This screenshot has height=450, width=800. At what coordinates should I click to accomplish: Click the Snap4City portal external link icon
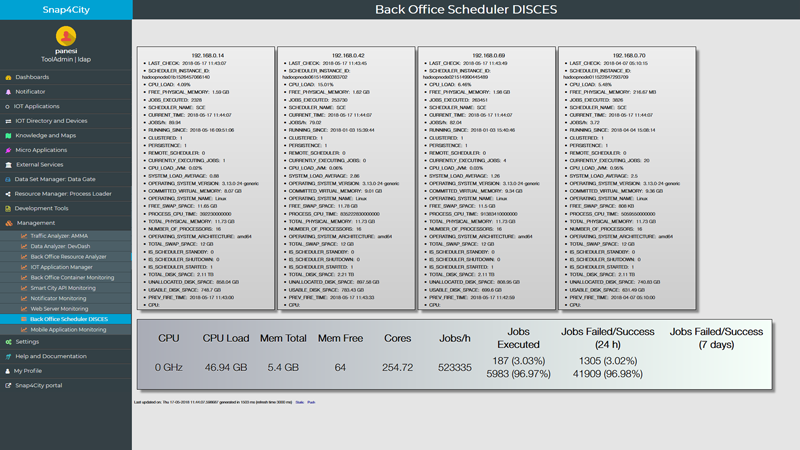click(x=9, y=385)
